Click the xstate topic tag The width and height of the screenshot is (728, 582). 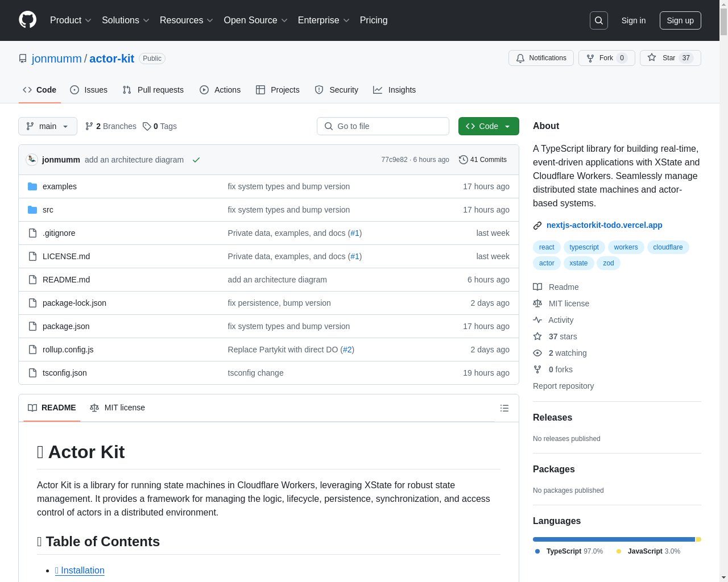click(578, 263)
